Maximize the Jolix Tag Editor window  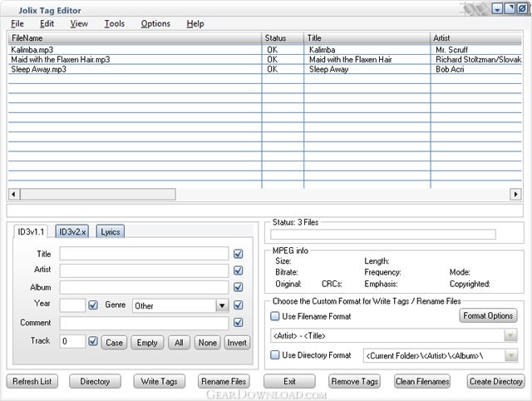[x=510, y=8]
